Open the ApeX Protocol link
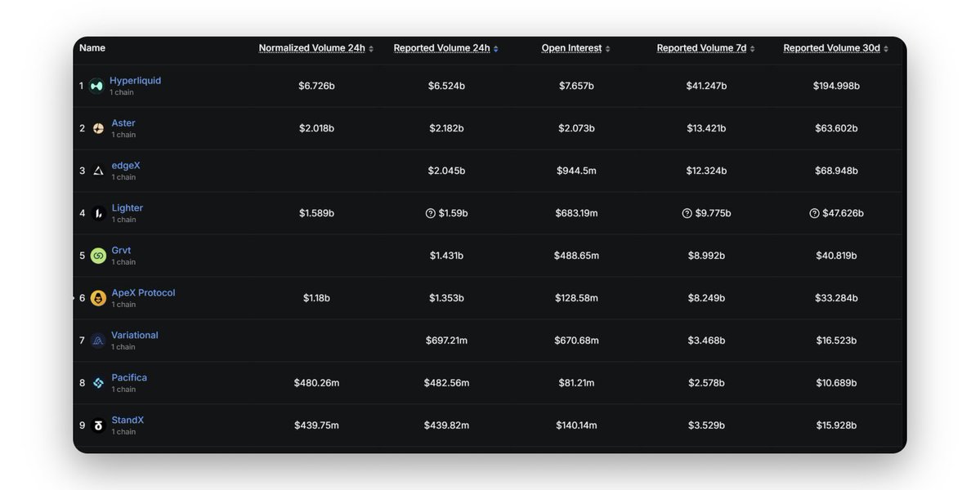 [143, 293]
